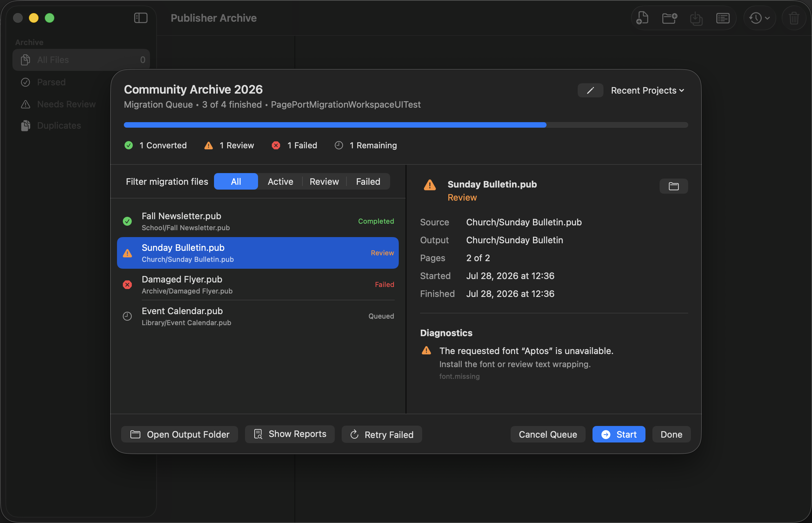This screenshot has height=523, width=812.
Task: Select All Files in sidebar
Action: 81,60
